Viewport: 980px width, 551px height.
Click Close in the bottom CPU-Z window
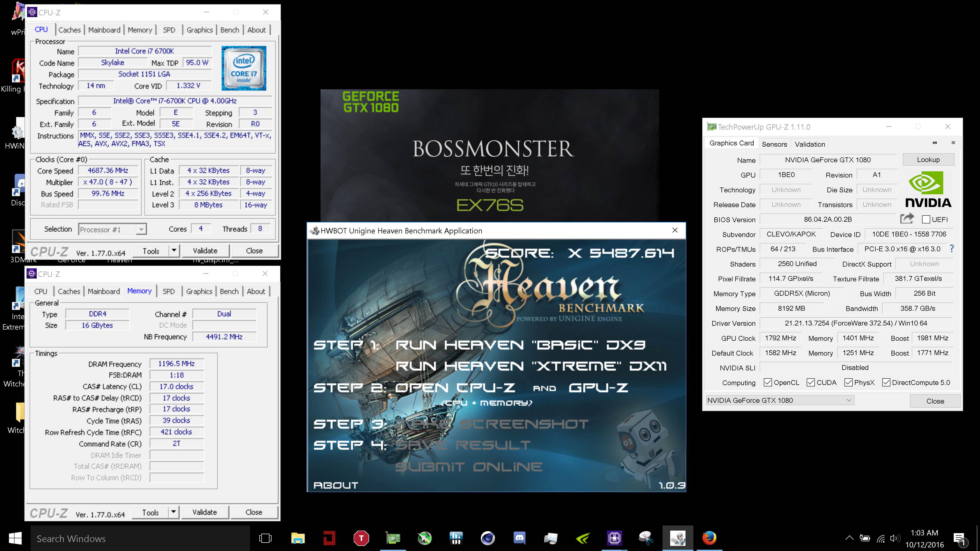254,512
